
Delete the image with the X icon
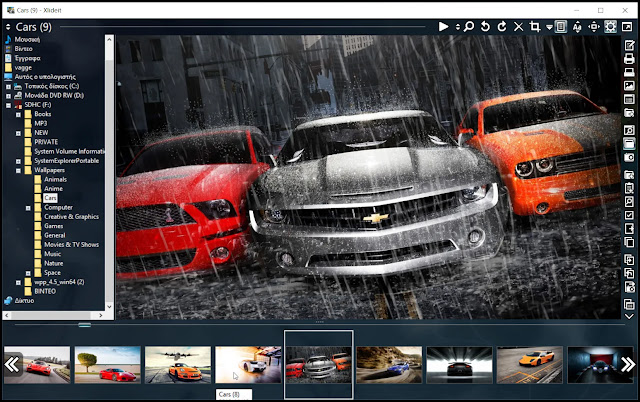click(518, 27)
